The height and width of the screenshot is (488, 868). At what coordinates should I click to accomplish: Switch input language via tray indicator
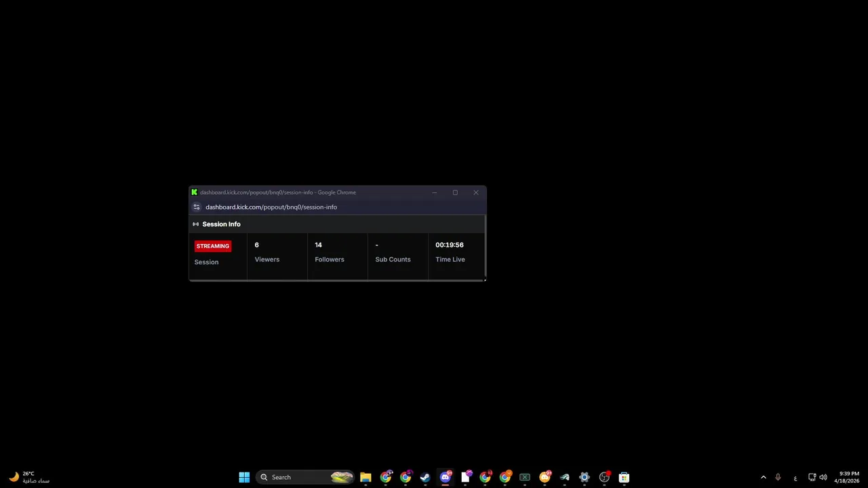tap(795, 478)
